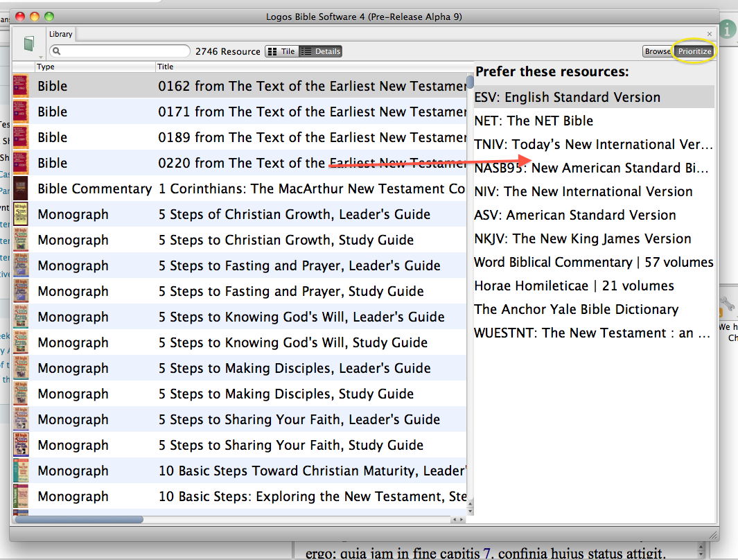
Task: Click cover thumbnail of 5 Steps of Christian Growth, Leader's Guide
Action: tap(21, 214)
